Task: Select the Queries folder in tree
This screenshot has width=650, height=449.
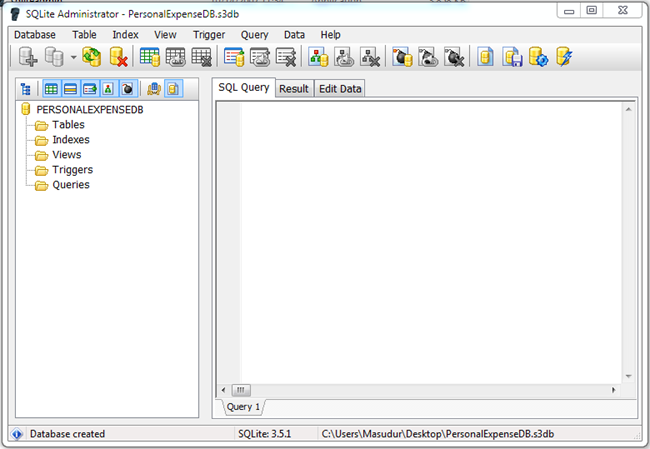Action: pyautogui.click(x=71, y=185)
